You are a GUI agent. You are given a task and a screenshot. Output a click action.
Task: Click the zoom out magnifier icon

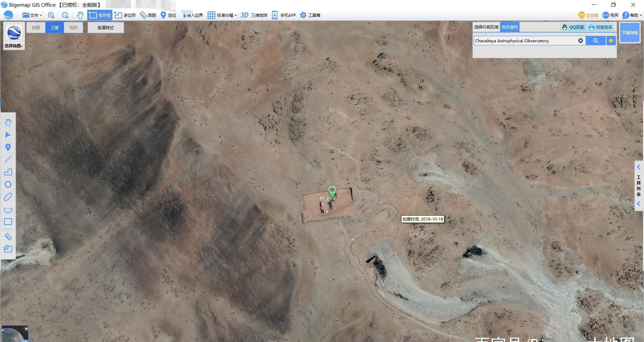[x=65, y=15]
